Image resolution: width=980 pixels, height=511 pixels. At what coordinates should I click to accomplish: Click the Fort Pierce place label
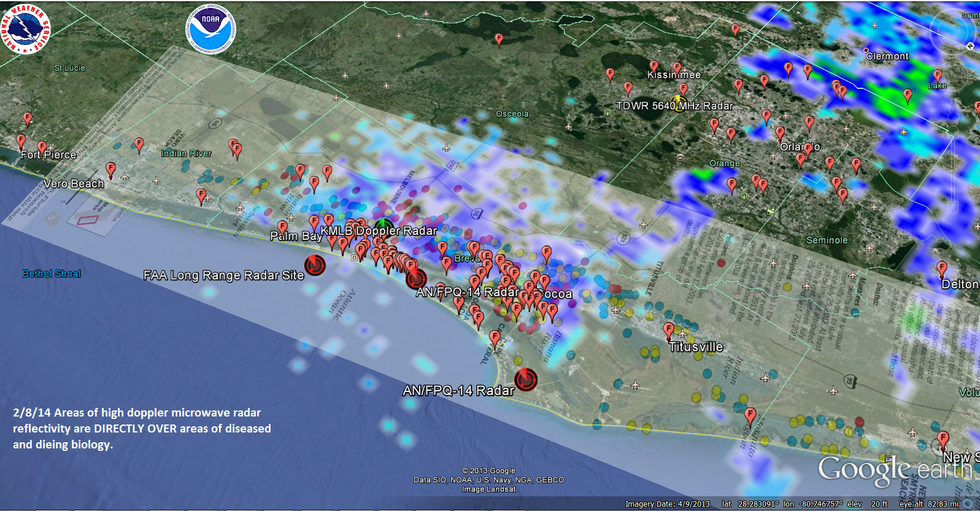pos(48,155)
